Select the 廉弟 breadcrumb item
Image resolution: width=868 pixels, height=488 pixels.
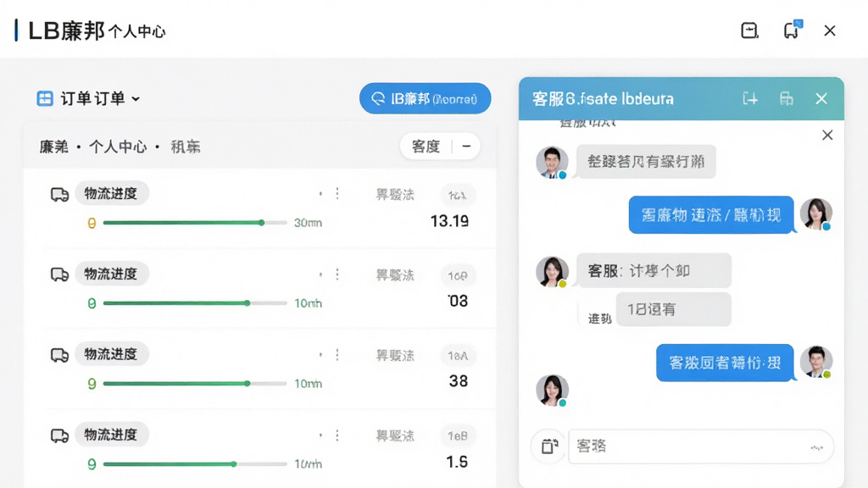click(53, 147)
